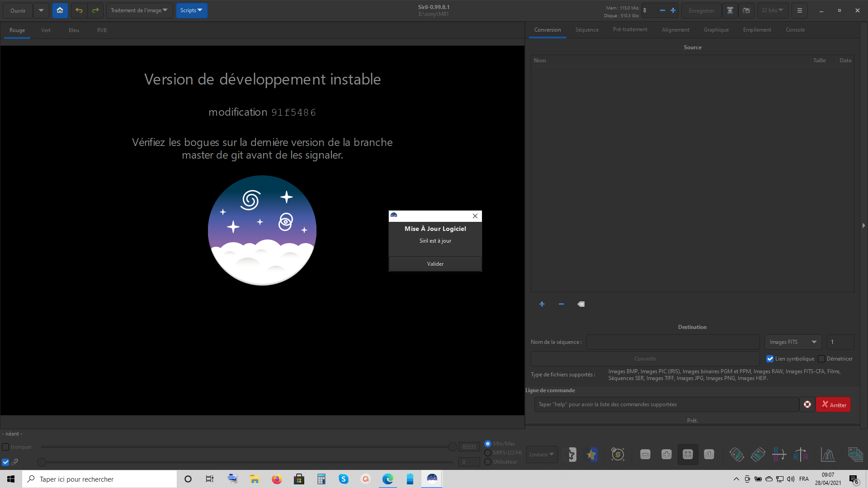Click the home directory icon
868x488 pixels.
click(60, 10)
